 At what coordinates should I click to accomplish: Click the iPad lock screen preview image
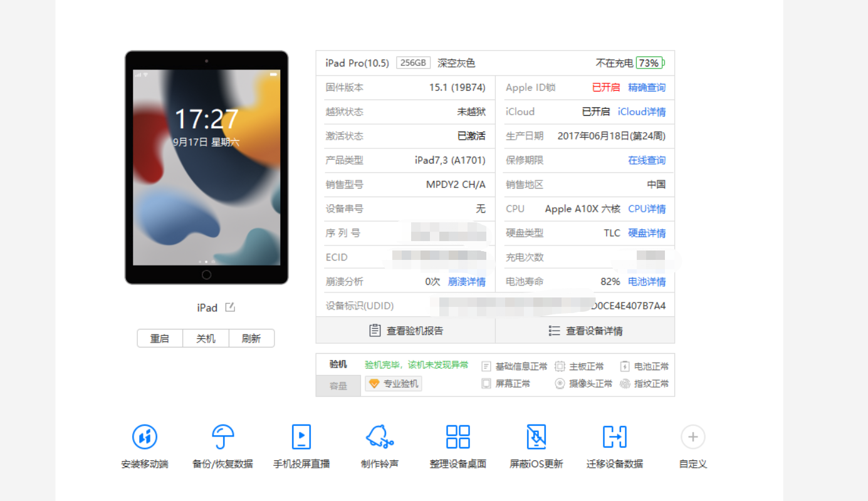tap(206, 167)
